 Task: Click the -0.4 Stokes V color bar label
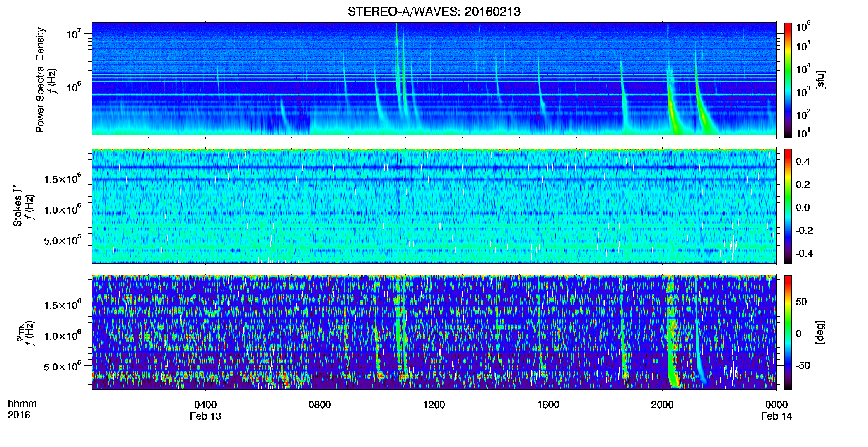click(x=804, y=253)
